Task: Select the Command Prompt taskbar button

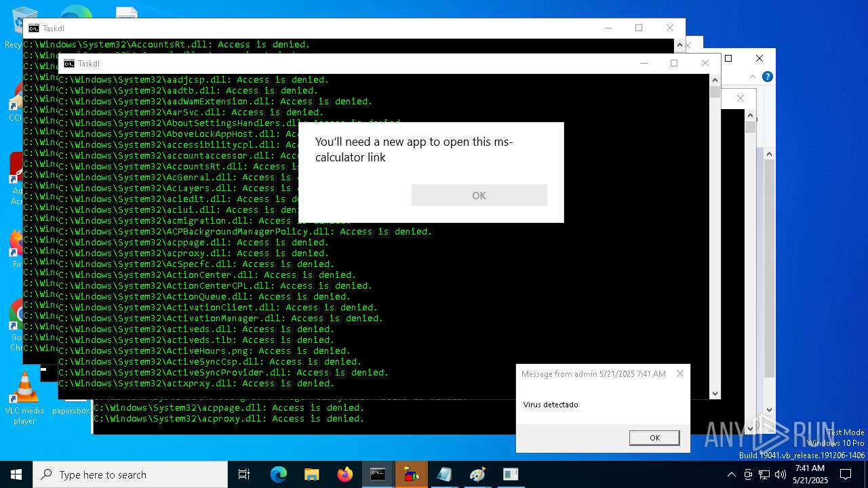Action: pos(378,474)
